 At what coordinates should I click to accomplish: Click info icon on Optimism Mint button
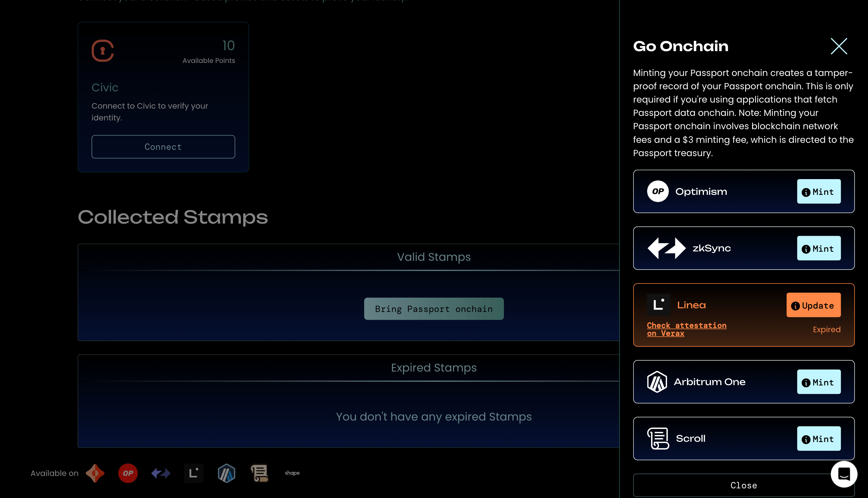click(x=806, y=192)
